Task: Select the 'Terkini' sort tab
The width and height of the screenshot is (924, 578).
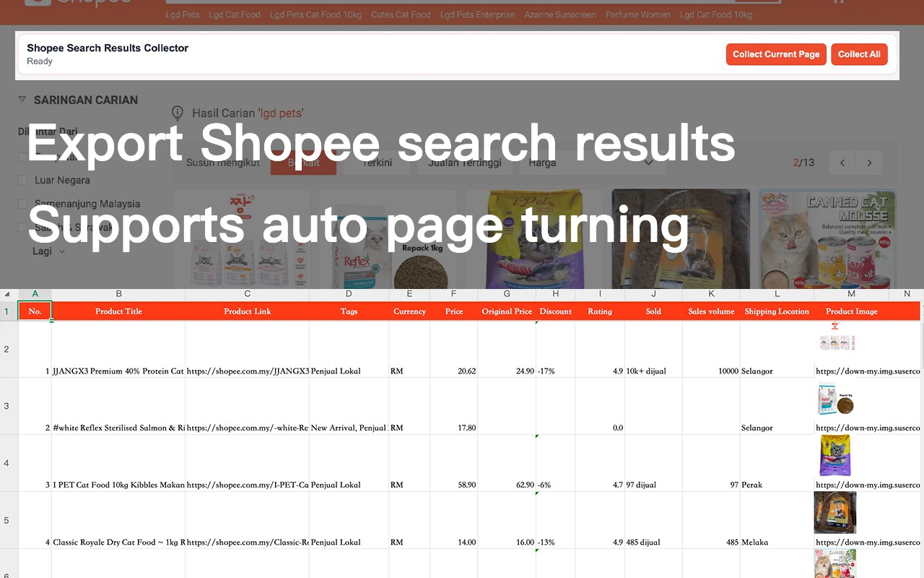Action: 378,163
